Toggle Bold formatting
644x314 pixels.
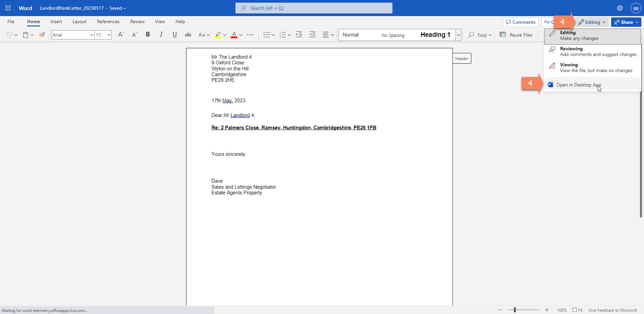pos(148,35)
